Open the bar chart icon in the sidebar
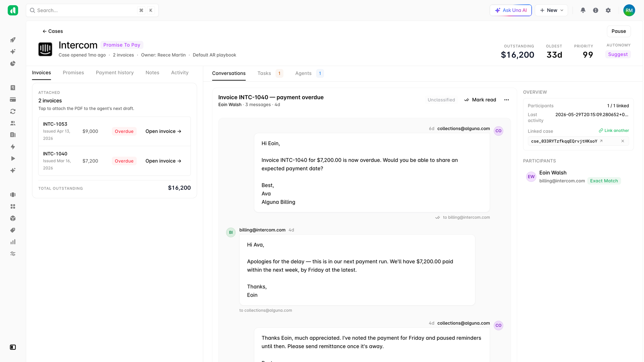 [13, 242]
